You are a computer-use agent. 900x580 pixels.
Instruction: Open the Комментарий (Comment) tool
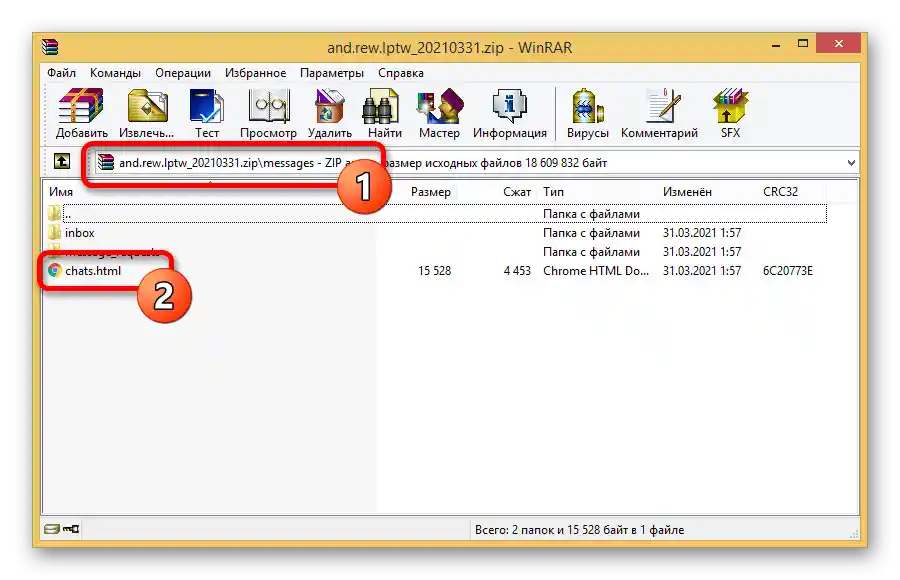[x=659, y=113]
